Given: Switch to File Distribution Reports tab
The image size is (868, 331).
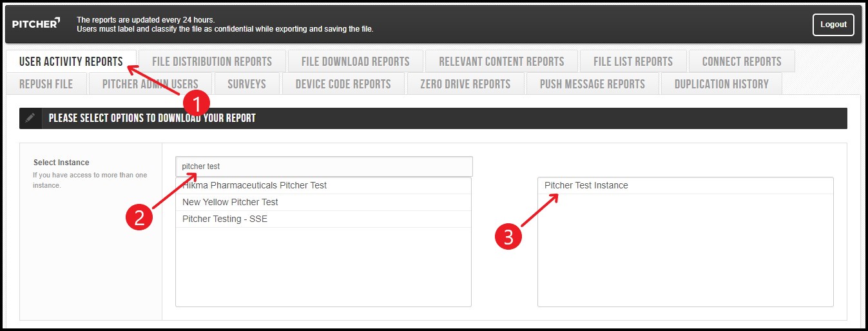Looking at the screenshot, I should tap(212, 61).
